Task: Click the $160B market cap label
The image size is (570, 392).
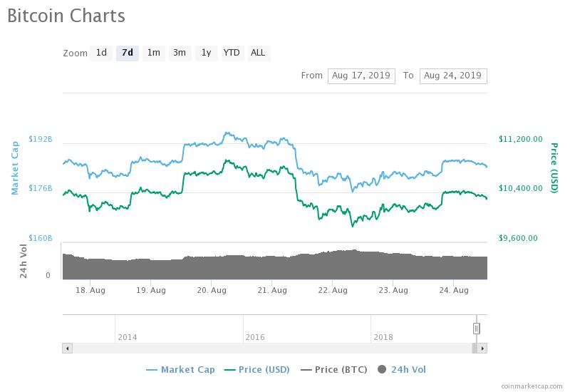Action: (x=41, y=238)
